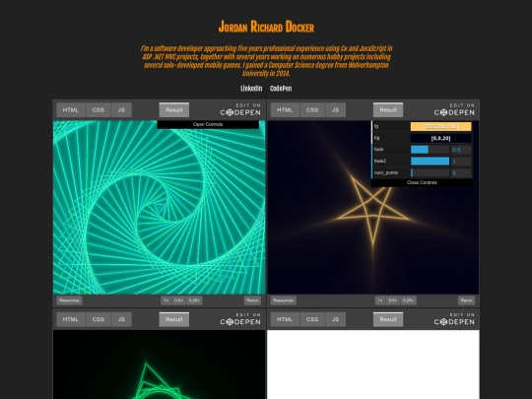Set 0.5× zoom under star pen

393,300
